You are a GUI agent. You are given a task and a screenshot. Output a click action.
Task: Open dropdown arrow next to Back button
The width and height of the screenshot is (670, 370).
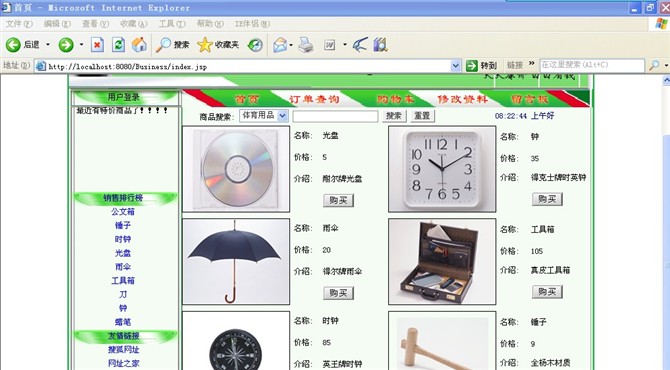point(47,44)
